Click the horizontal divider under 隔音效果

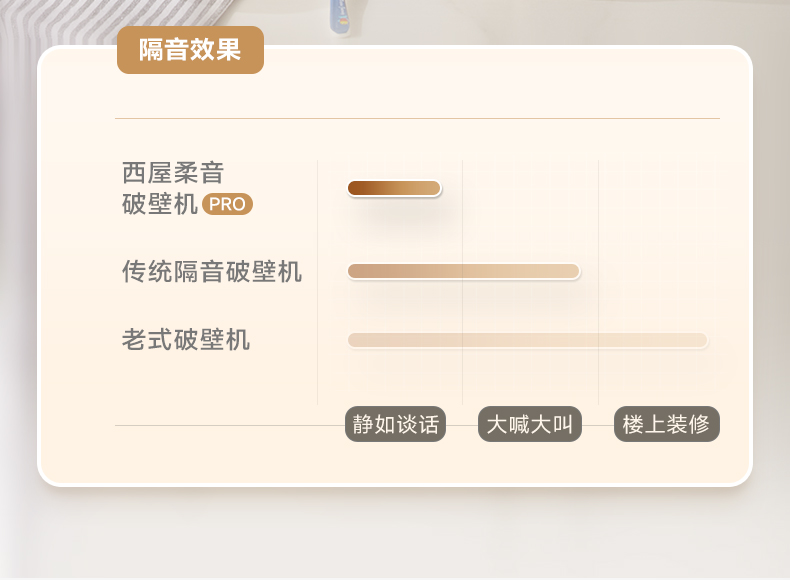[417, 118]
